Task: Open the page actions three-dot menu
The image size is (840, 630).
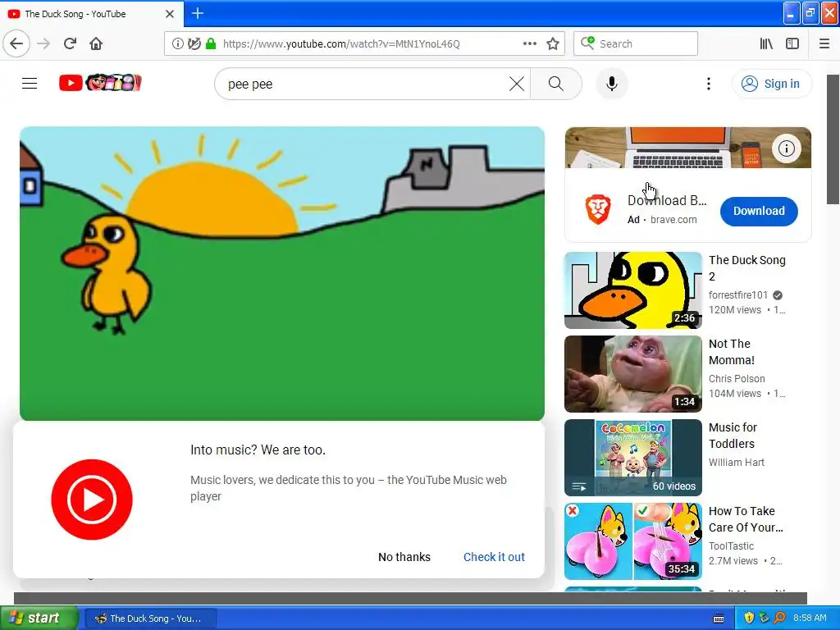Action: tap(529, 43)
